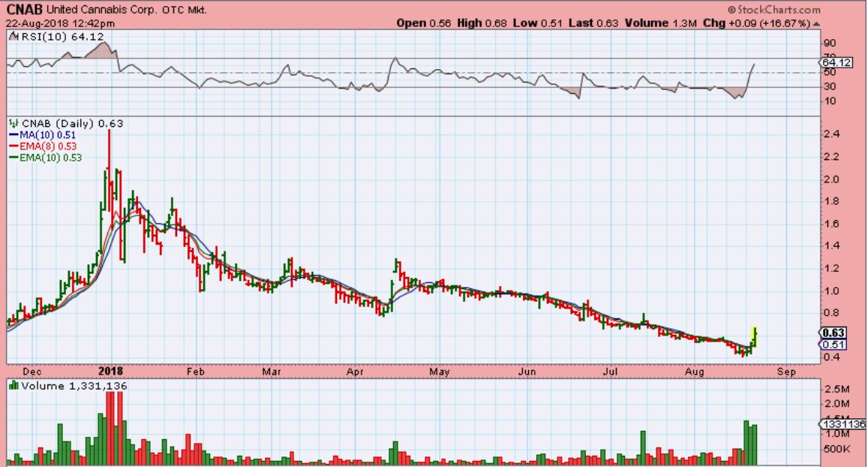Image resolution: width=868 pixels, height=467 pixels.
Task: Click the OTC Mkt. exchange label
Action: pyautogui.click(x=185, y=10)
